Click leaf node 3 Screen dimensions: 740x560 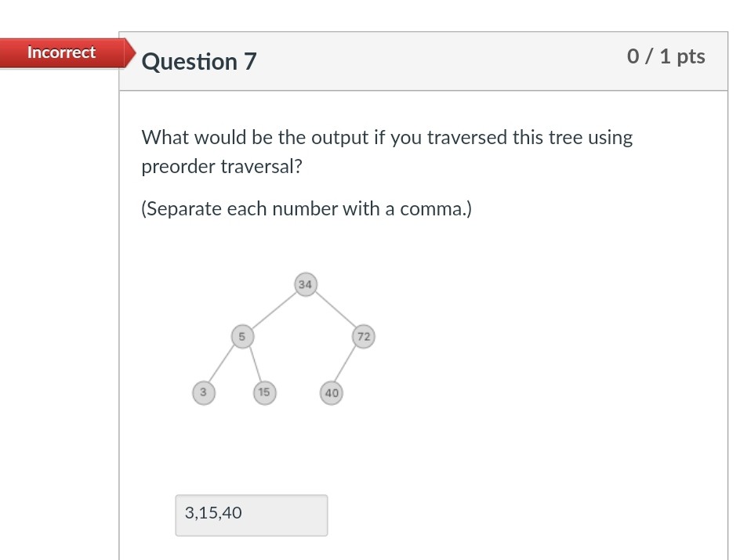(x=203, y=392)
